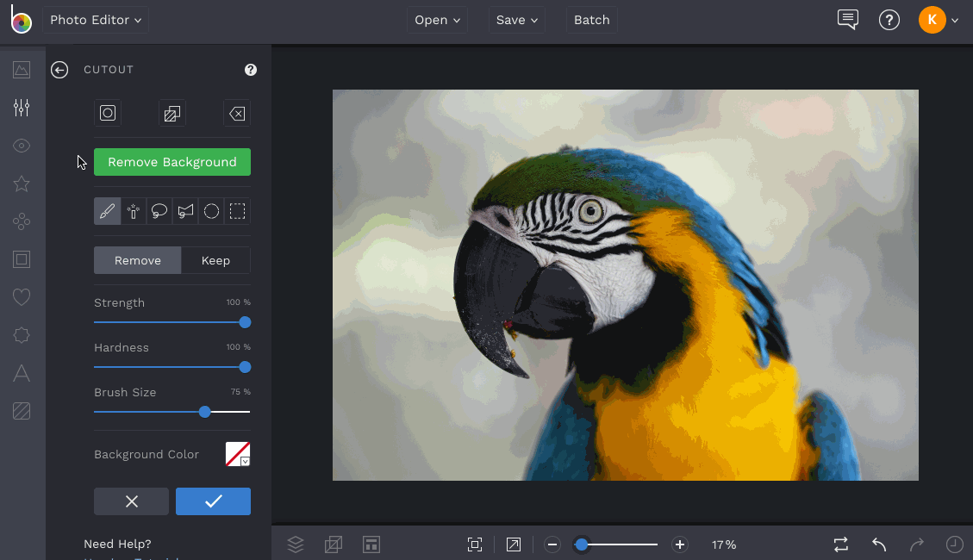Image resolution: width=973 pixels, height=560 pixels.
Task: Open the Edit sliders sidebar icon
Action: coord(22,108)
